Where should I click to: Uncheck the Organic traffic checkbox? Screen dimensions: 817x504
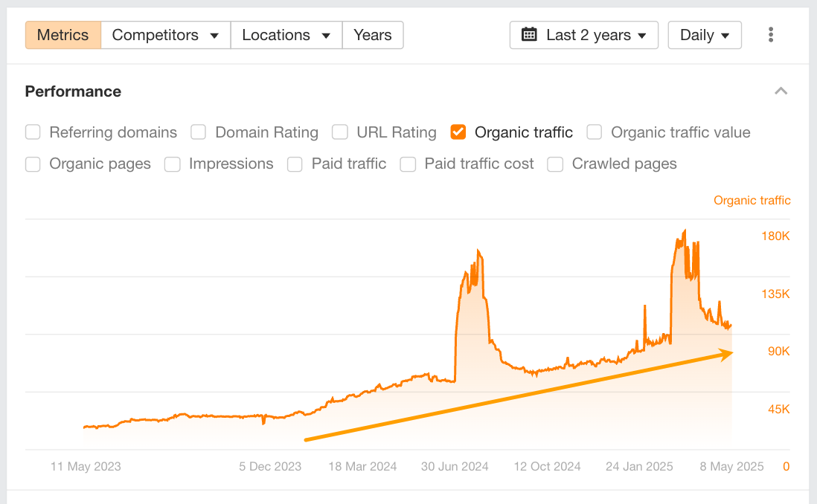458,132
